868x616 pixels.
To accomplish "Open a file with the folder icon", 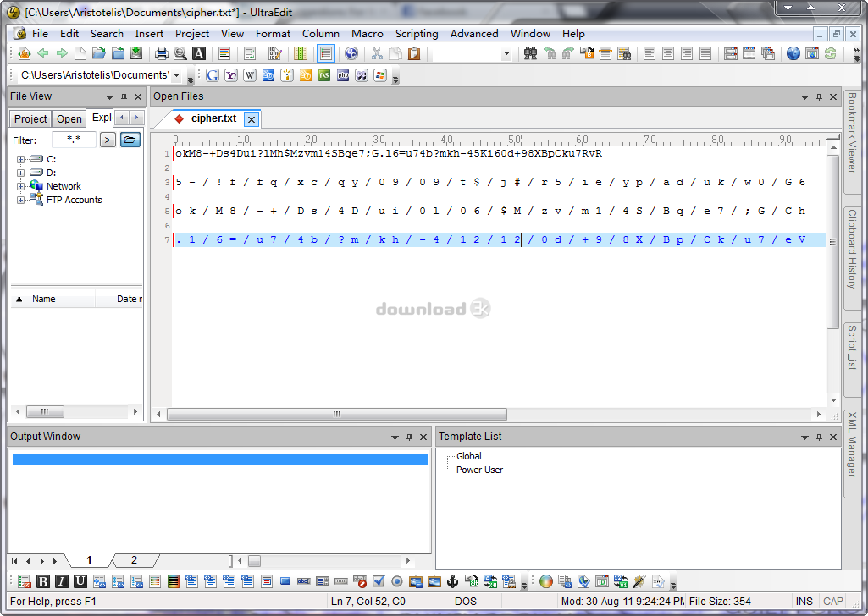I will click(x=98, y=53).
